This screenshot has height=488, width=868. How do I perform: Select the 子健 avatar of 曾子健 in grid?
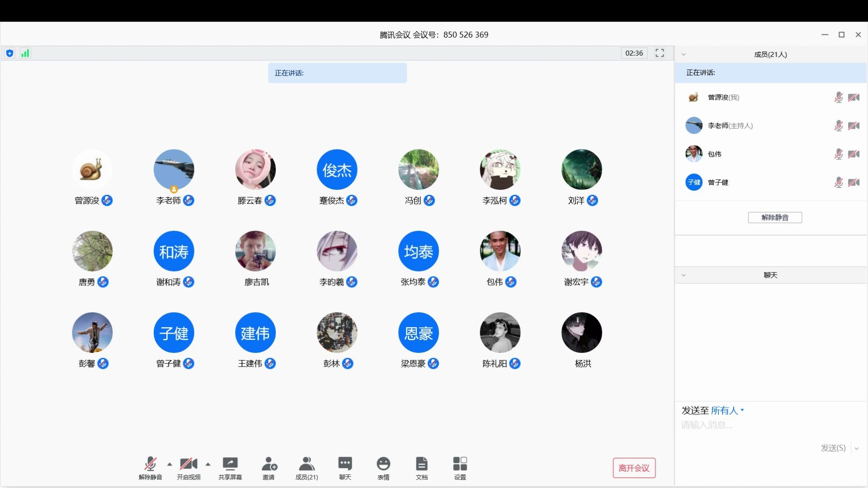coord(174,333)
